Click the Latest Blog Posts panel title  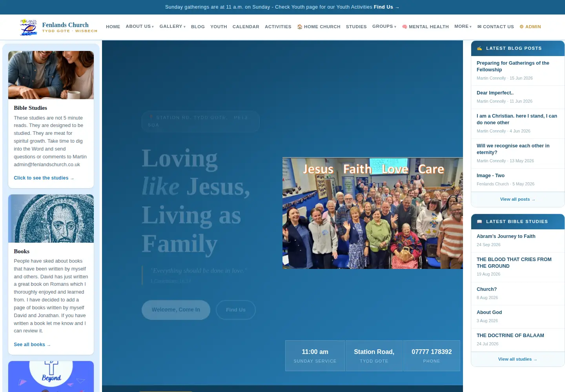(514, 48)
